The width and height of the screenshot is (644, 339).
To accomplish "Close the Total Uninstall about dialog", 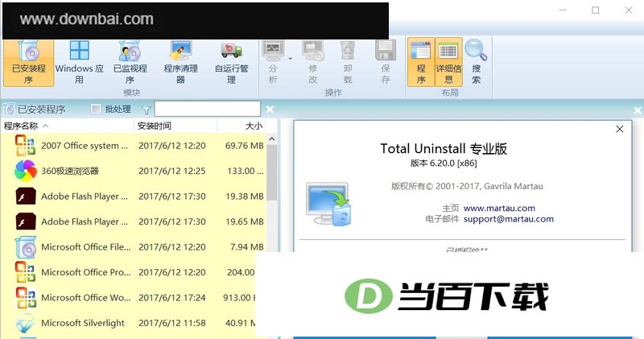I will 619,129.
